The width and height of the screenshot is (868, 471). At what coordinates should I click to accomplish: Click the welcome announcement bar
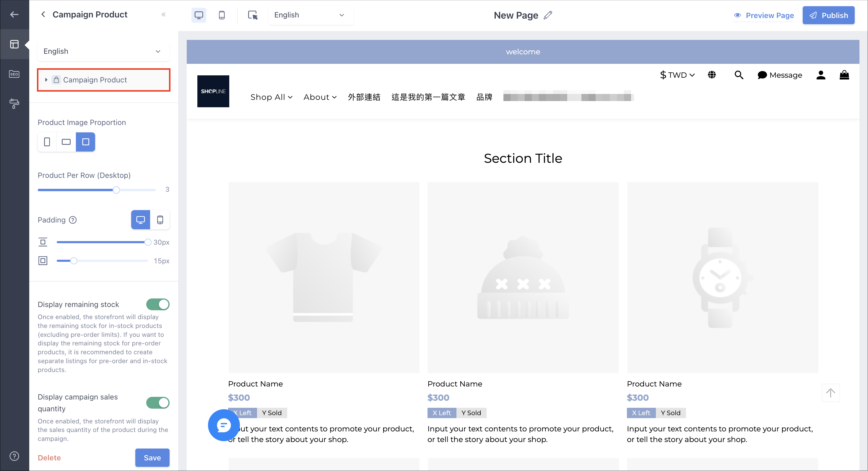pos(523,52)
